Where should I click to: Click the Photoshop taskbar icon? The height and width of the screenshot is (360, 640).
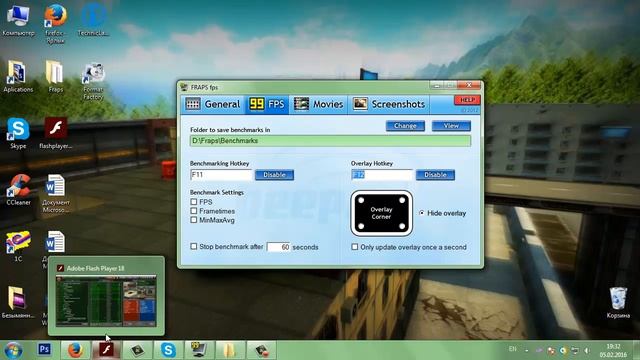(44, 349)
